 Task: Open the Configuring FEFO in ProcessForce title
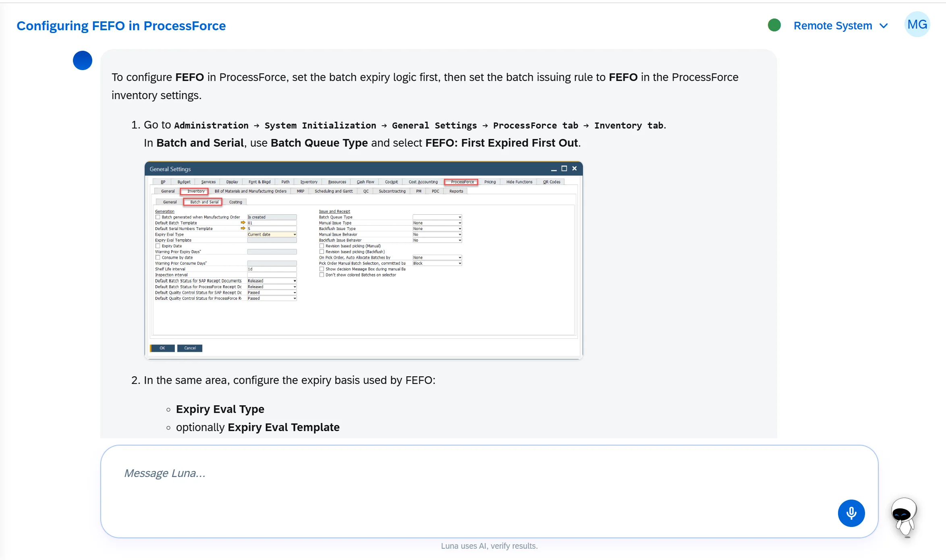tap(121, 26)
